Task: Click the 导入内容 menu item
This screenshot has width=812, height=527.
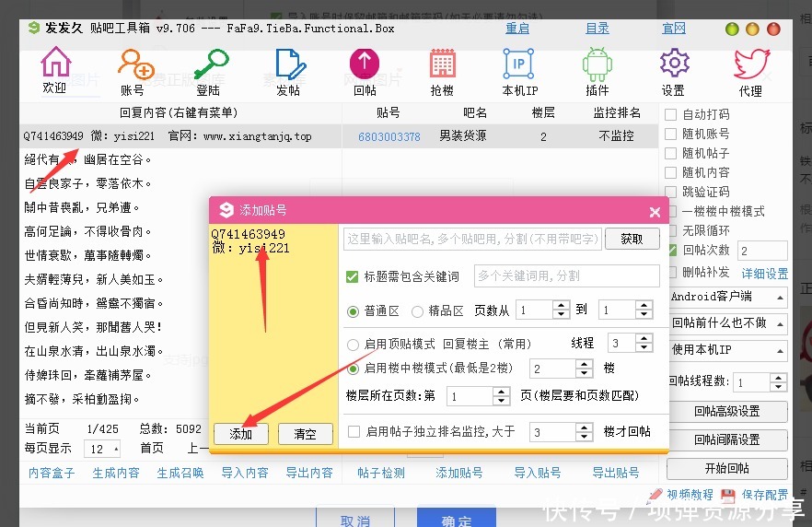Action: (245, 474)
